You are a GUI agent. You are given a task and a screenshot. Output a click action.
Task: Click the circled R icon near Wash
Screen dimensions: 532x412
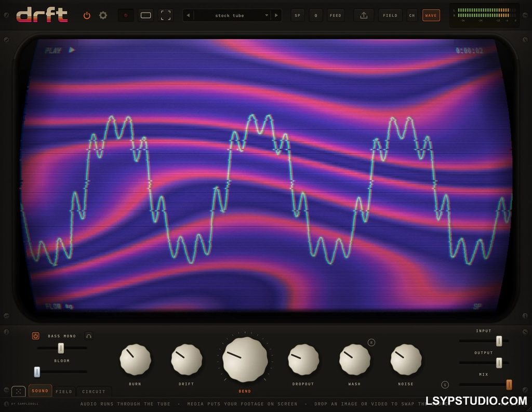(x=371, y=342)
